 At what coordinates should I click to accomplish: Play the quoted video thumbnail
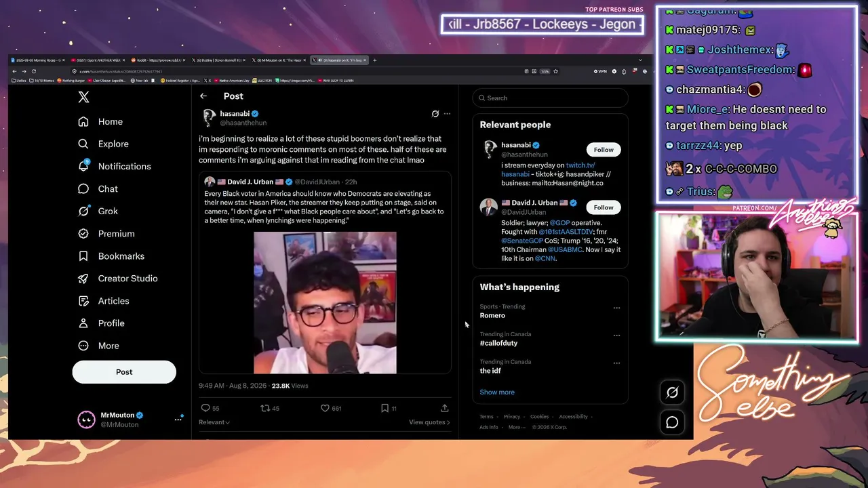click(x=325, y=302)
